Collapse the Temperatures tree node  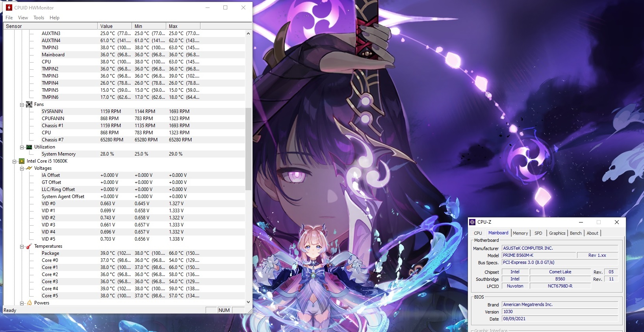22,247
